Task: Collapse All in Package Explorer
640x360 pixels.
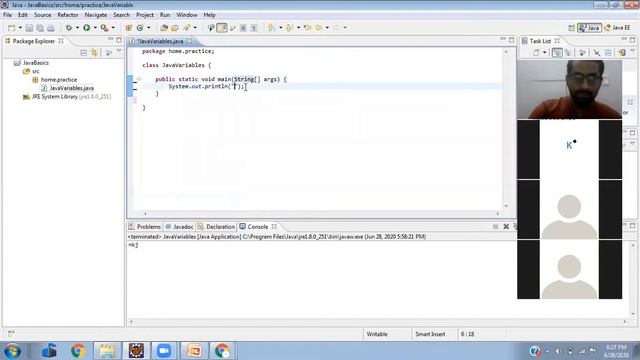Action: click(x=84, y=53)
